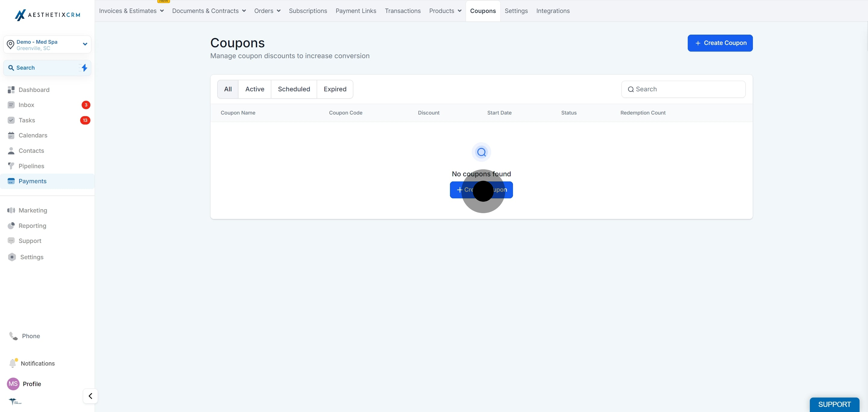Open Reporting in the sidebar
The height and width of the screenshot is (412, 868).
[32, 226]
